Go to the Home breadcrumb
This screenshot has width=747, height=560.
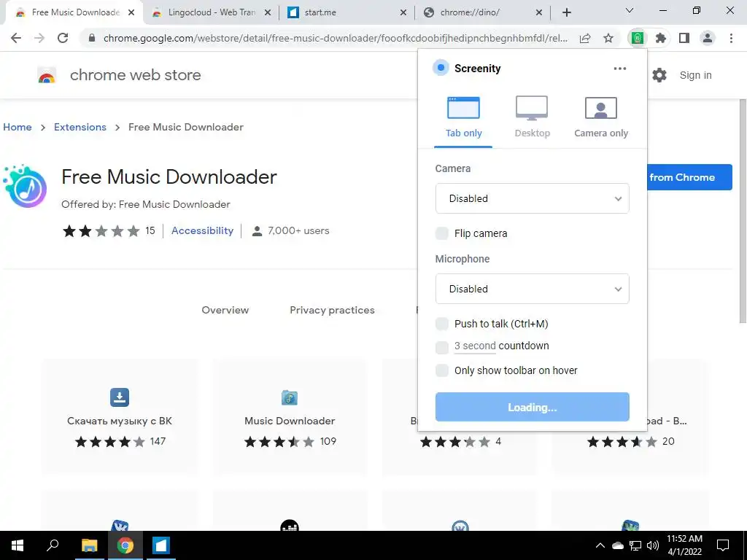click(18, 127)
